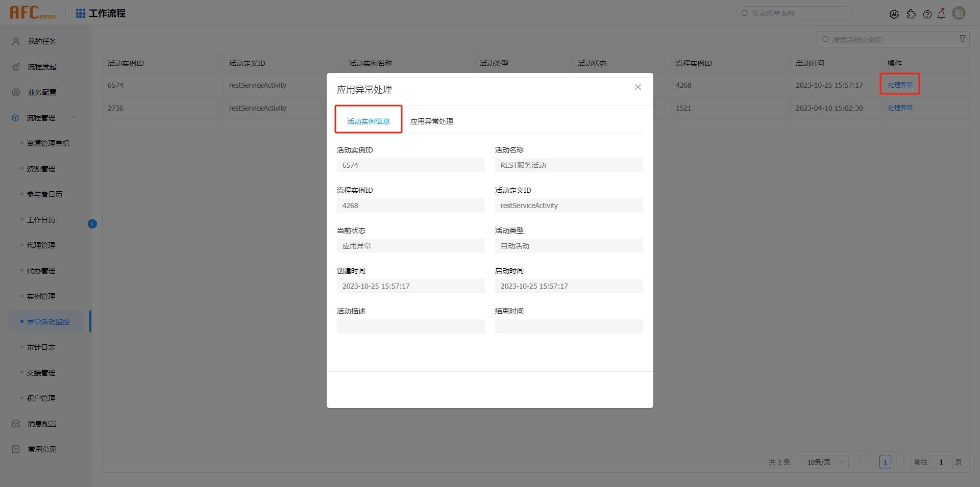980x487 pixels.
Task: Select page 1 in pagination
Action: (885, 462)
